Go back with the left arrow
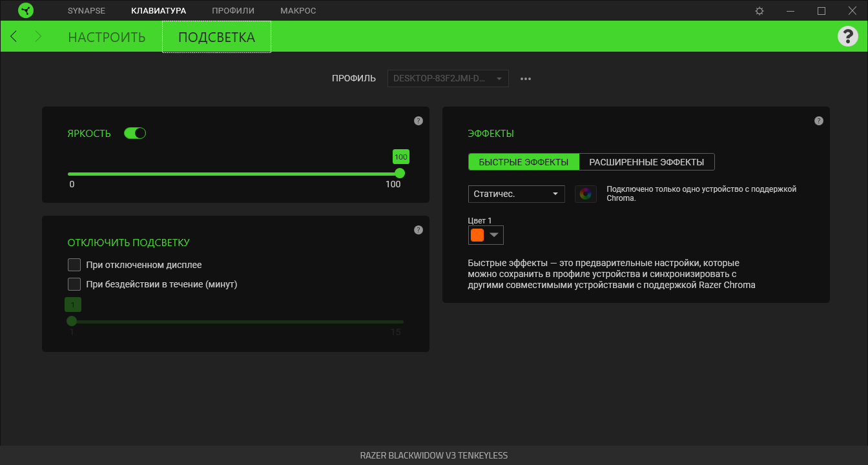The width and height of the screenshot is (868, 465). (14, 36)
